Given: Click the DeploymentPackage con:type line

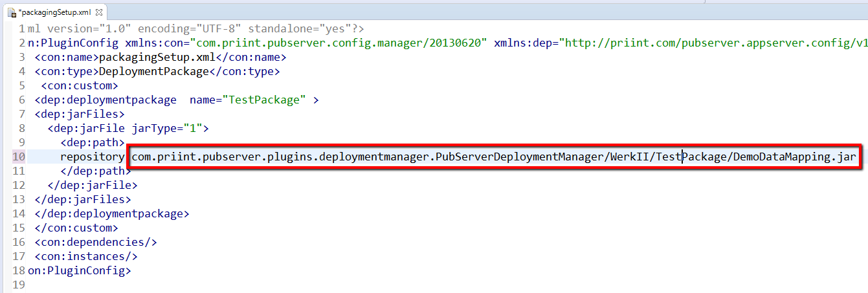Looking at the screenshot, I should pyautogui.click(x=157, y=71).
